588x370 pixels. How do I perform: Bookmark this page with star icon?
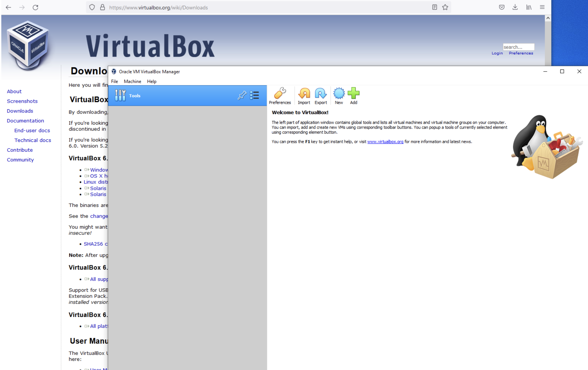coord(445,7)
